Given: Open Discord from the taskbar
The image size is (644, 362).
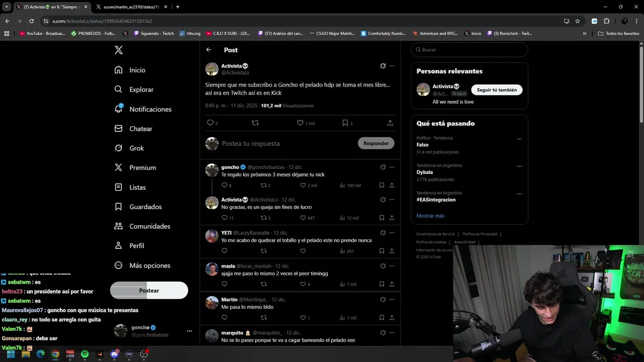Looking at the screenshot, I should coord(114,354).
